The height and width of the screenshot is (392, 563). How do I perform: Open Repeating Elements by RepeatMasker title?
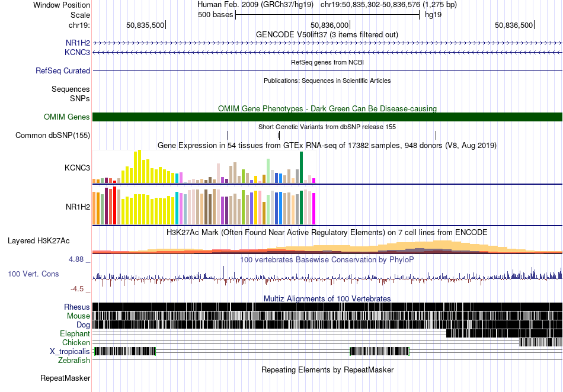(327, 369)
